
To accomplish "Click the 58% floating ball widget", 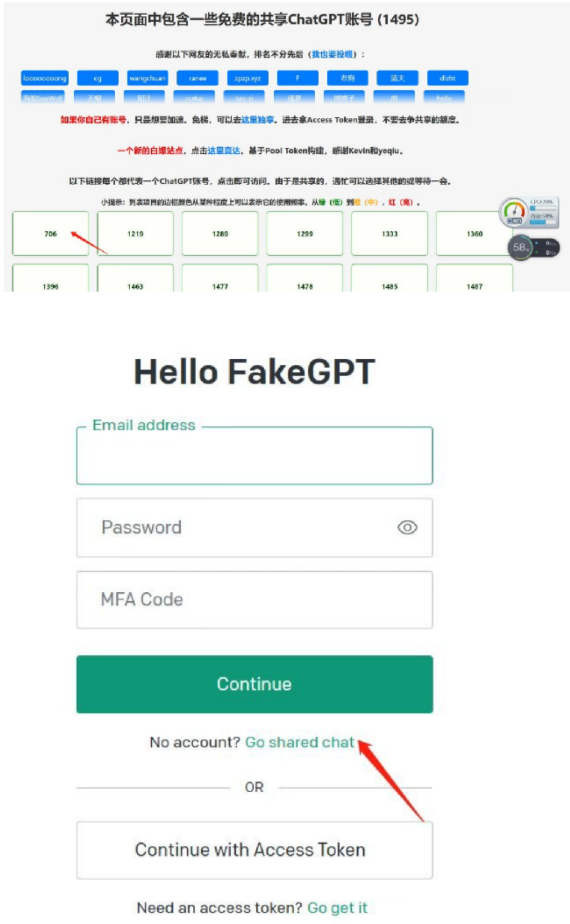I will pos(521,247).
